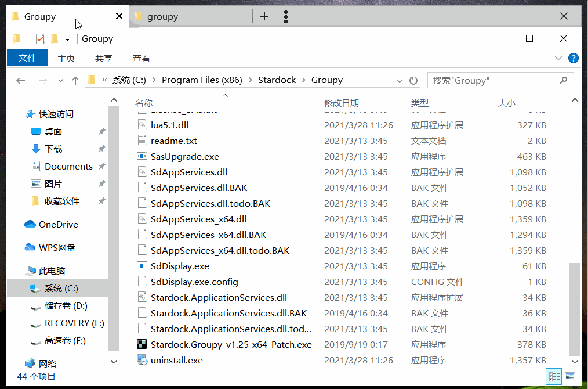Refresh the Groupy folder view
The height and width of the screenshot is (389, 588).
(413, 80)
